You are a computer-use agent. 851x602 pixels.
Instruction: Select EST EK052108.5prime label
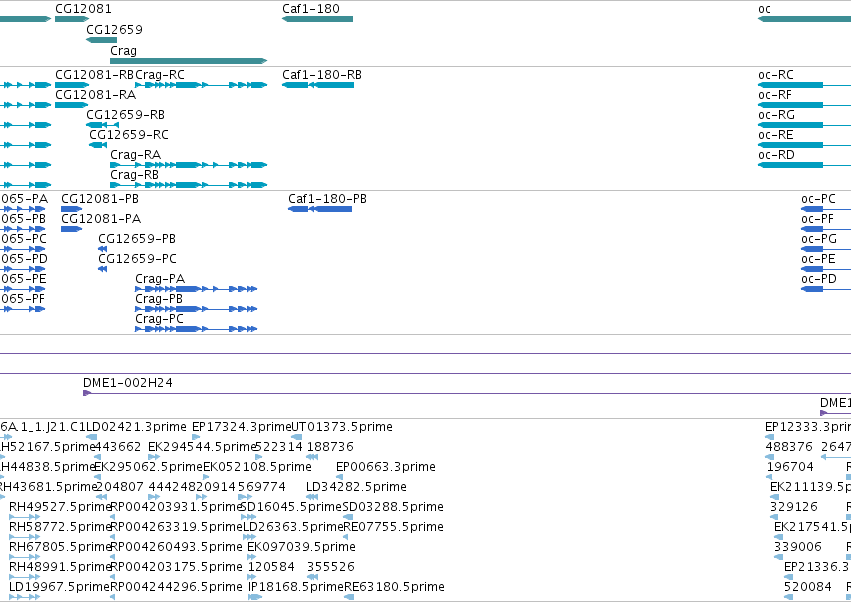[257, 467]
